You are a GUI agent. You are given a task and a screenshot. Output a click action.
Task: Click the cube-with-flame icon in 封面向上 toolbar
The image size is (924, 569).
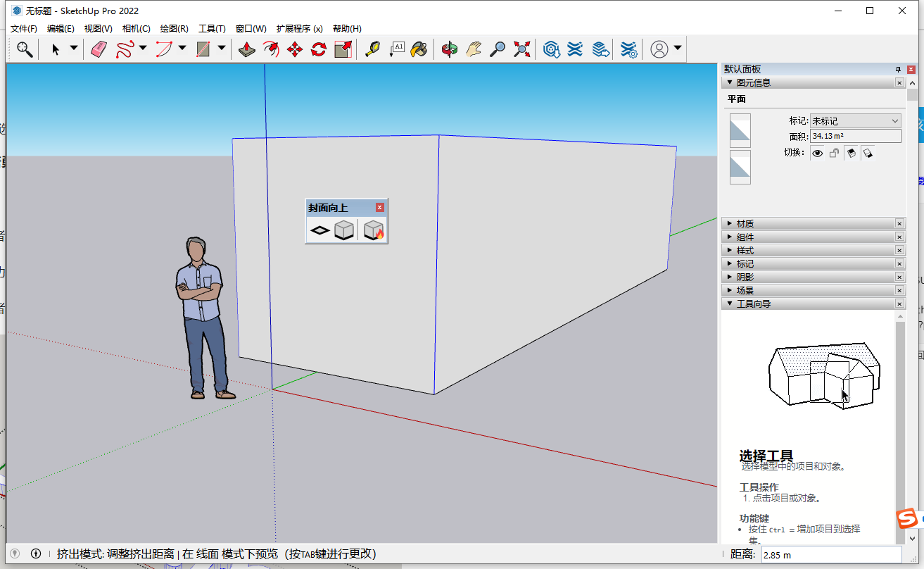tap(374, 230)
